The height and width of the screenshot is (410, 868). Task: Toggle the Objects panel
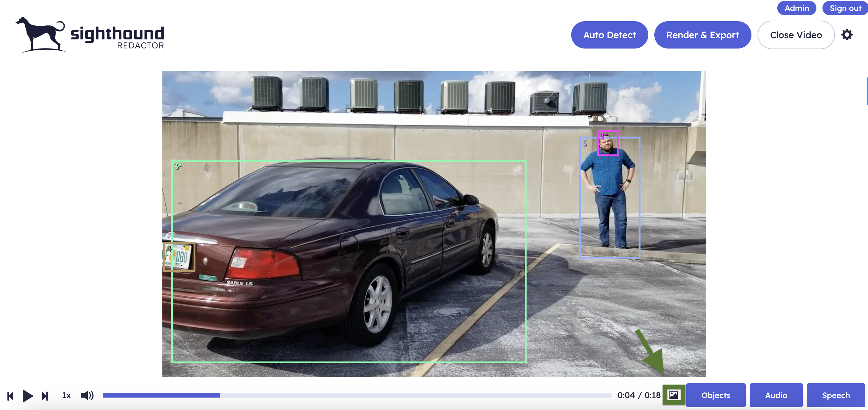(716, 395)
